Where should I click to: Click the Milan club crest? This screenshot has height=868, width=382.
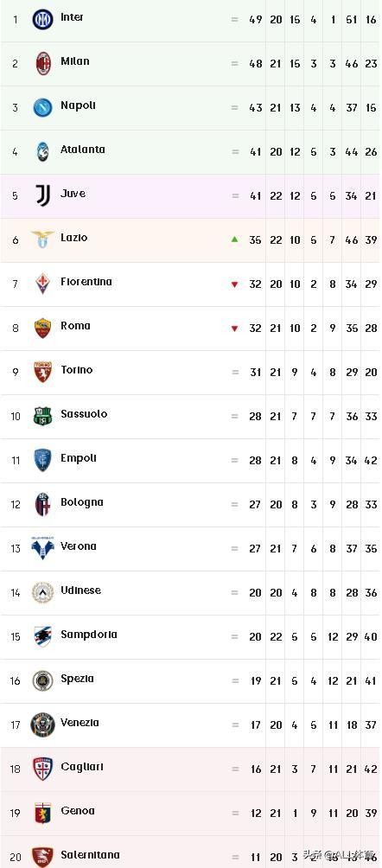pos(43,64)
